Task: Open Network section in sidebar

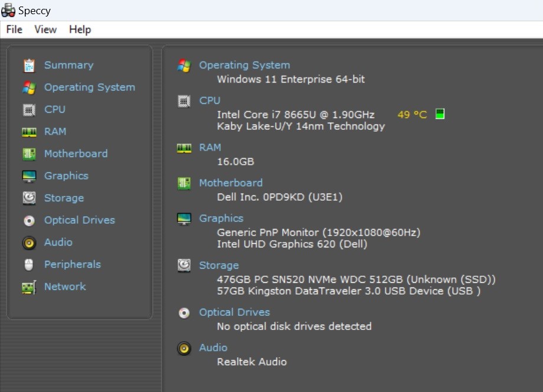Action: [65, 287]
